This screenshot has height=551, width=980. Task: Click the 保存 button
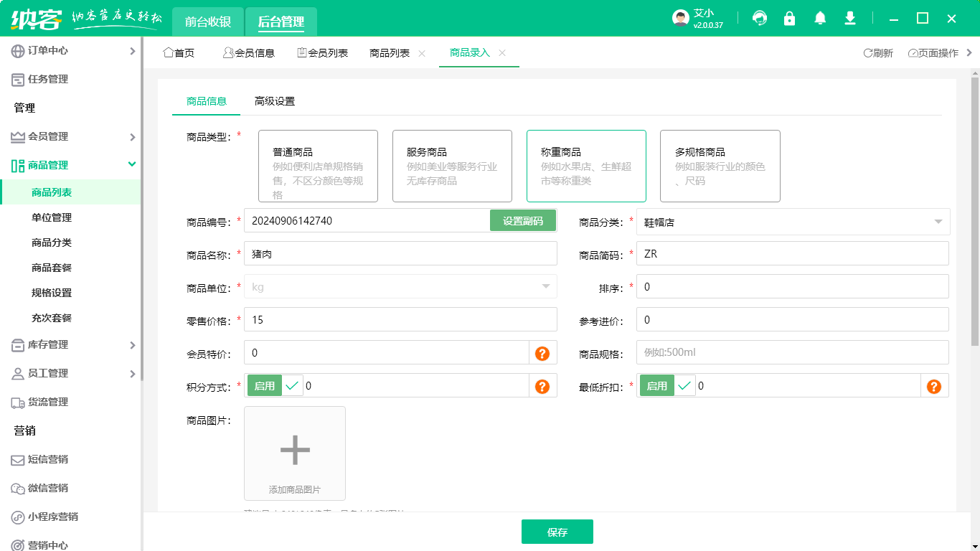click(x=557, y=532)
